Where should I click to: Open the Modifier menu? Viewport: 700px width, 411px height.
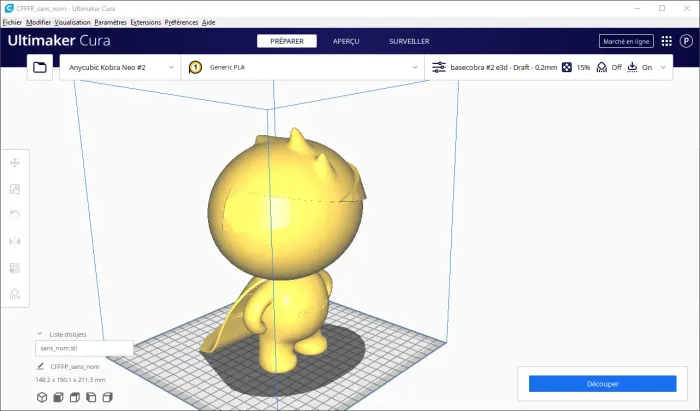[x=38, y=22]
